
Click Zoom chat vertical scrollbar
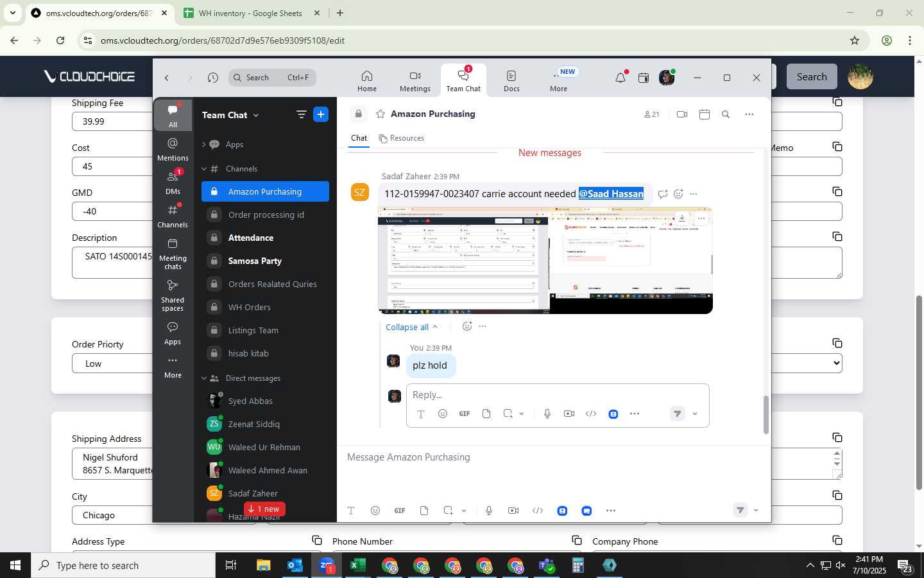point(766,415)
